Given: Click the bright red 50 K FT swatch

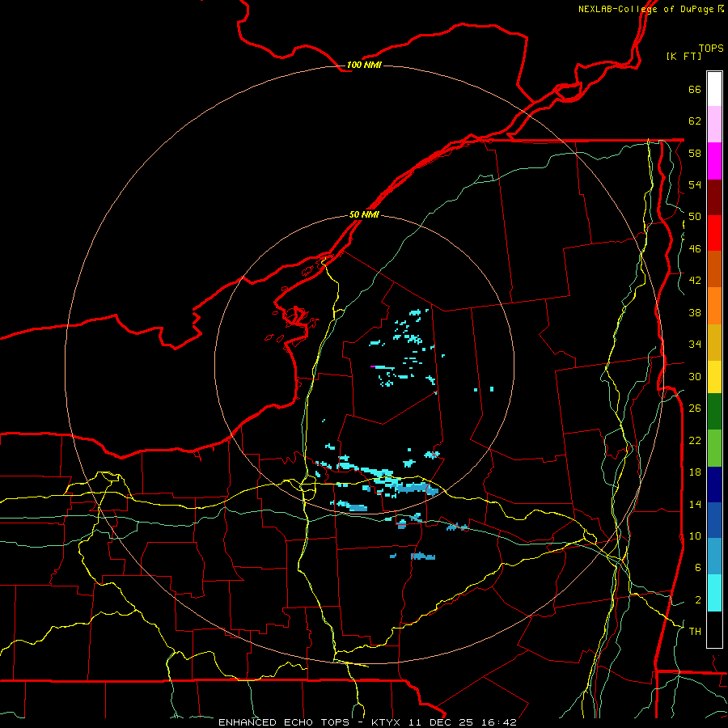Looking at the screenshot, I should click(714, 233).
